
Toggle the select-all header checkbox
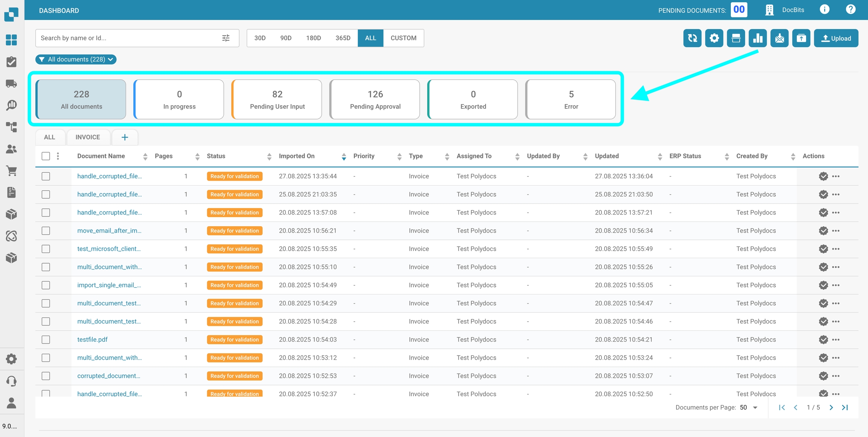point(46,156)
